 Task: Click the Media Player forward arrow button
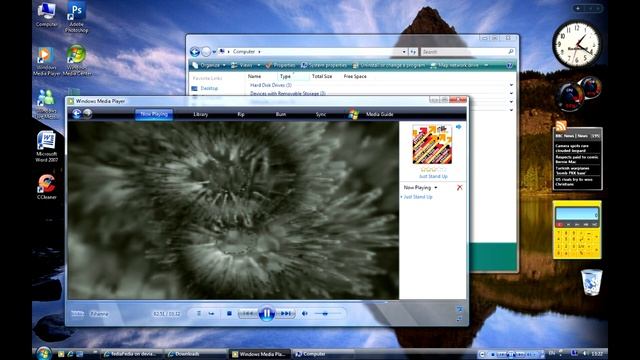[x=87, y=114]
